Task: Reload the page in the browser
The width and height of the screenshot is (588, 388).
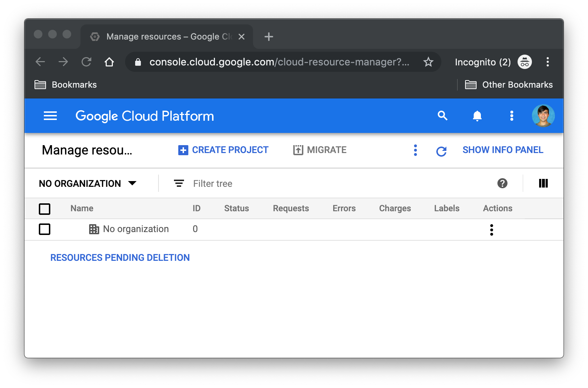Action: click(86, 62)
